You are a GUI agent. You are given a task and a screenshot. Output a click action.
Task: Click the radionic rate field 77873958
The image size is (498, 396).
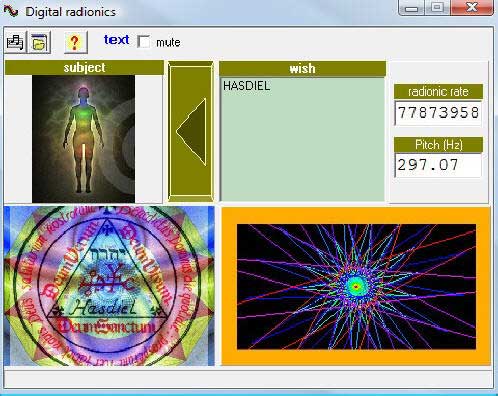(438, 113)
